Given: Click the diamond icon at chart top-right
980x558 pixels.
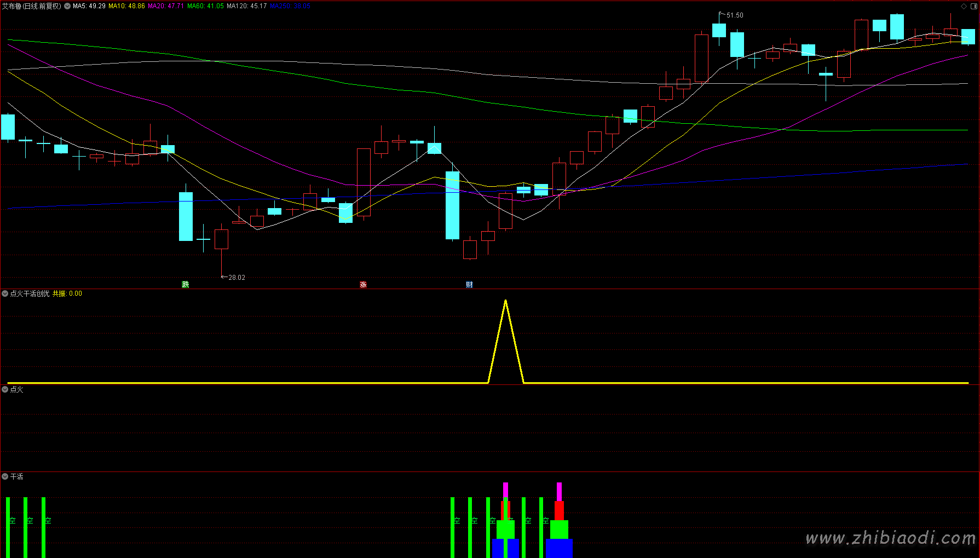Looking at the screenshot, I should tap(964, 6).
